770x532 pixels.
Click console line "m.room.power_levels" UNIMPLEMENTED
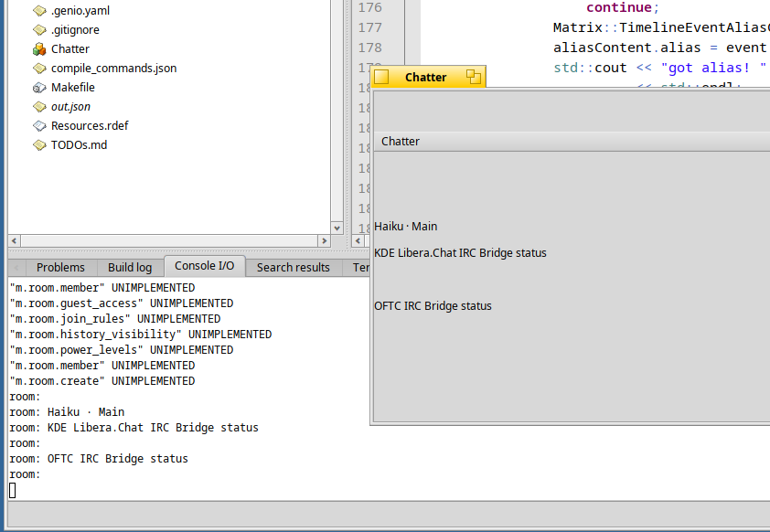tap(122, 350)
